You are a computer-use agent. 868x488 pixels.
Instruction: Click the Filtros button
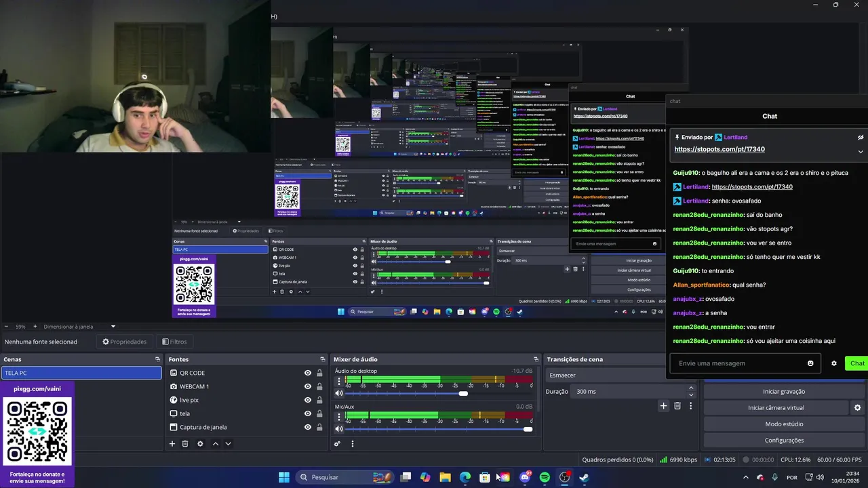coord(174,342)
